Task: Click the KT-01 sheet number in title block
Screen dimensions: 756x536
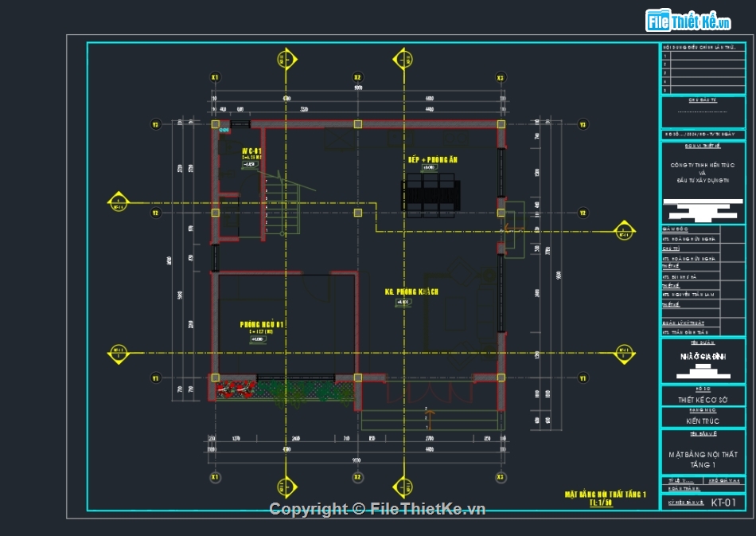Action: tap(723, 503)
